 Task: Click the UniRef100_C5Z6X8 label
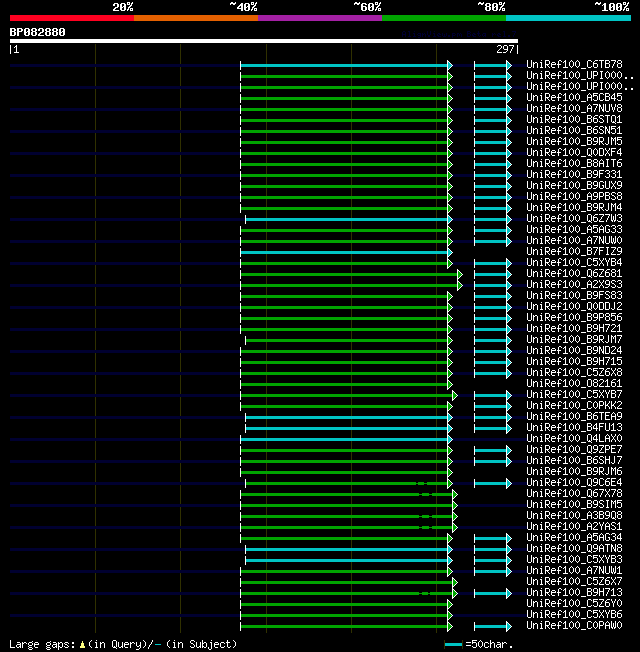click(574, 373)
